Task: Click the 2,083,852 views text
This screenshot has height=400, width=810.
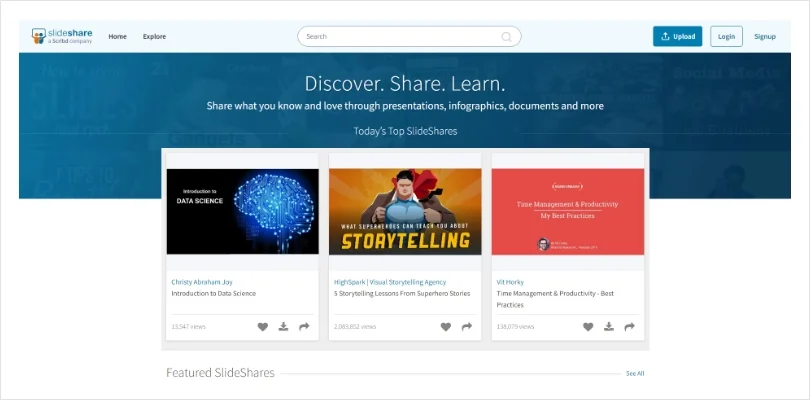Action: click(355, 327)
